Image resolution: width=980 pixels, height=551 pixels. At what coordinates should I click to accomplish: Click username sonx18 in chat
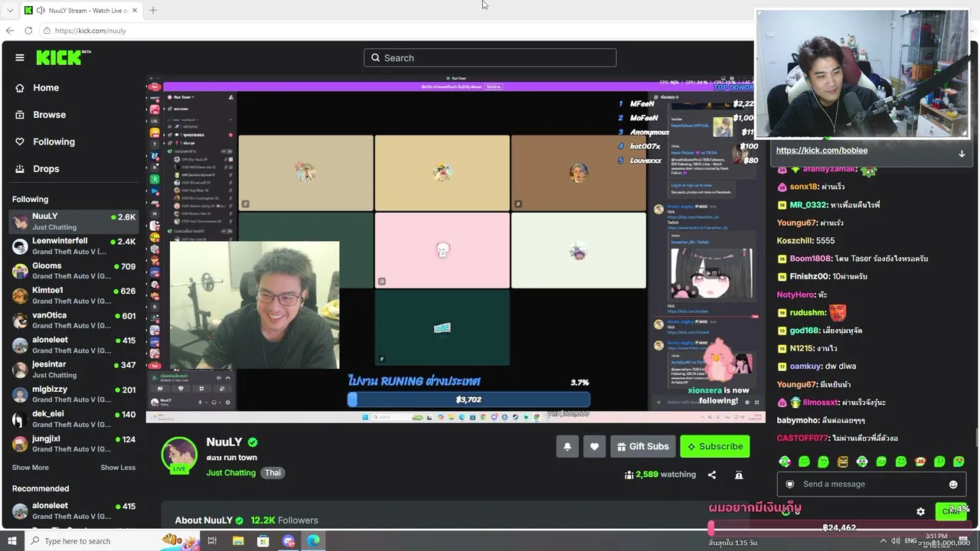pos(803,187)
